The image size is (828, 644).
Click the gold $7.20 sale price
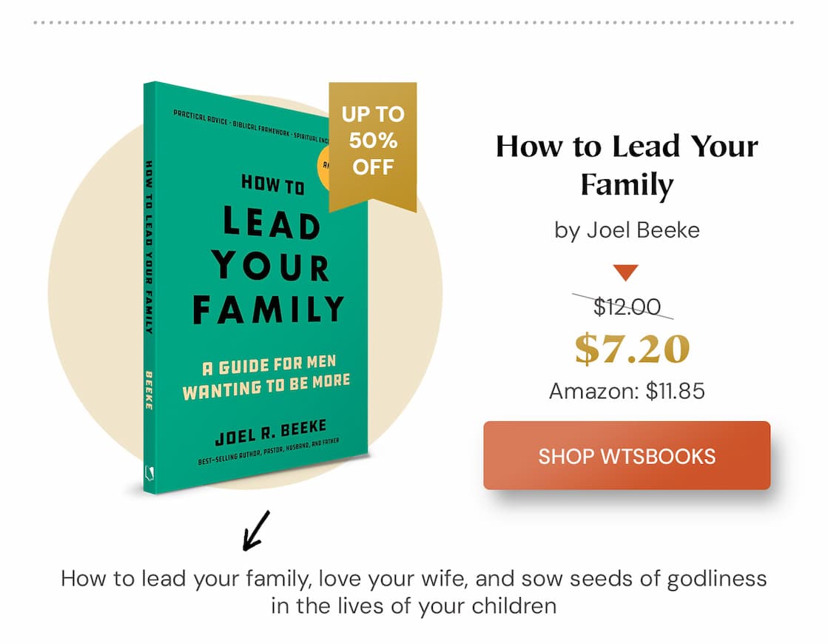pyautogui.click(x=632, y=348)
